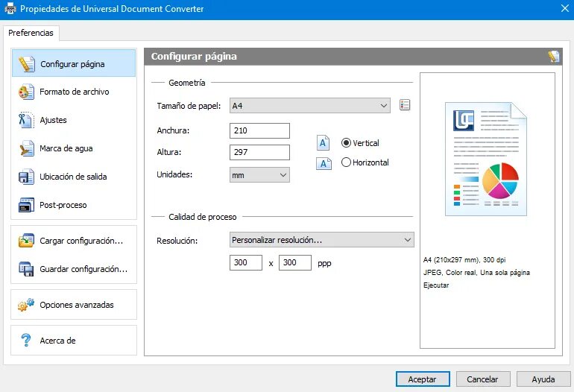
Task: Open the Tamaño de papel dropdown
Action: click(309, 105)
